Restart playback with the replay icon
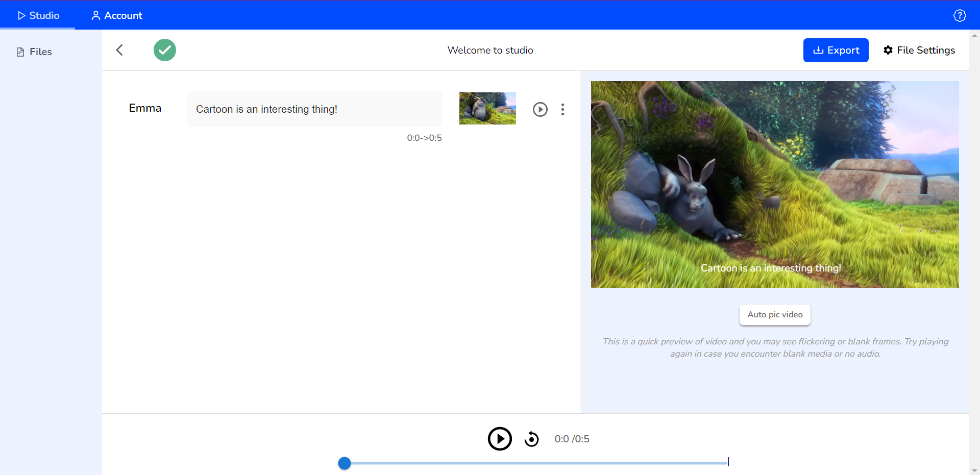 pos(531,439)
